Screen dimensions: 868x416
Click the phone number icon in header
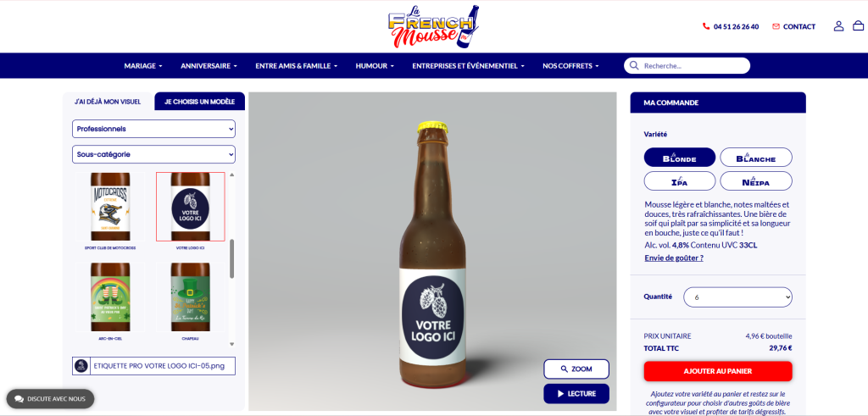tap(706, 26)
